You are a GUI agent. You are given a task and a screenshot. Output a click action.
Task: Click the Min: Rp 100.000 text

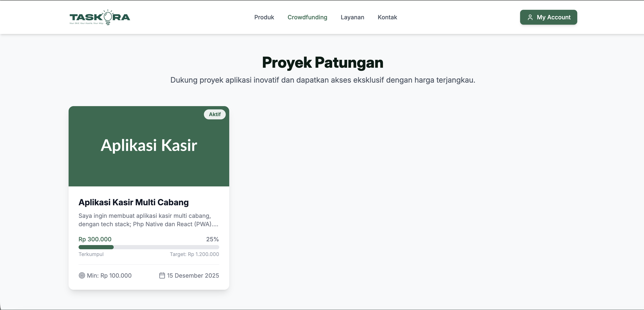click(x=109, y=276)
